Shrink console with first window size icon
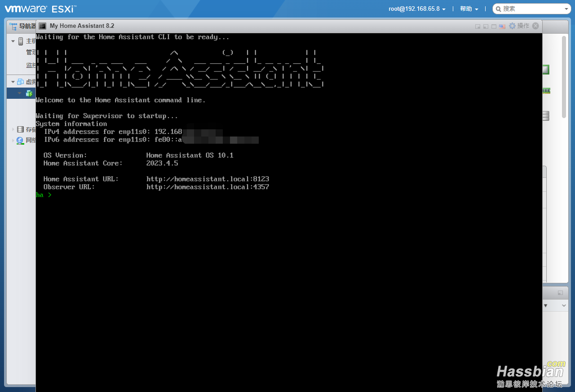The image size is (575, 392). pos(478,26)
